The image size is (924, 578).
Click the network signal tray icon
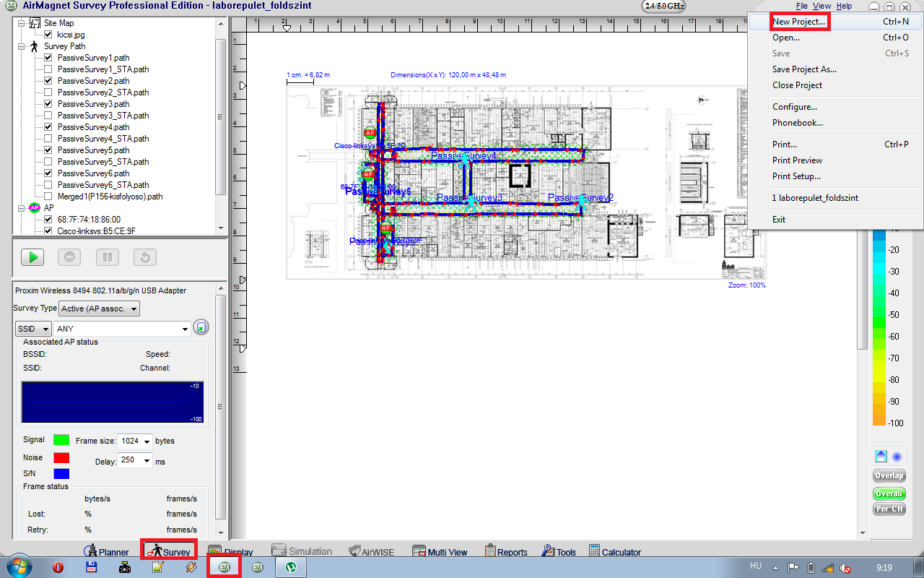(x=828, y=568)
